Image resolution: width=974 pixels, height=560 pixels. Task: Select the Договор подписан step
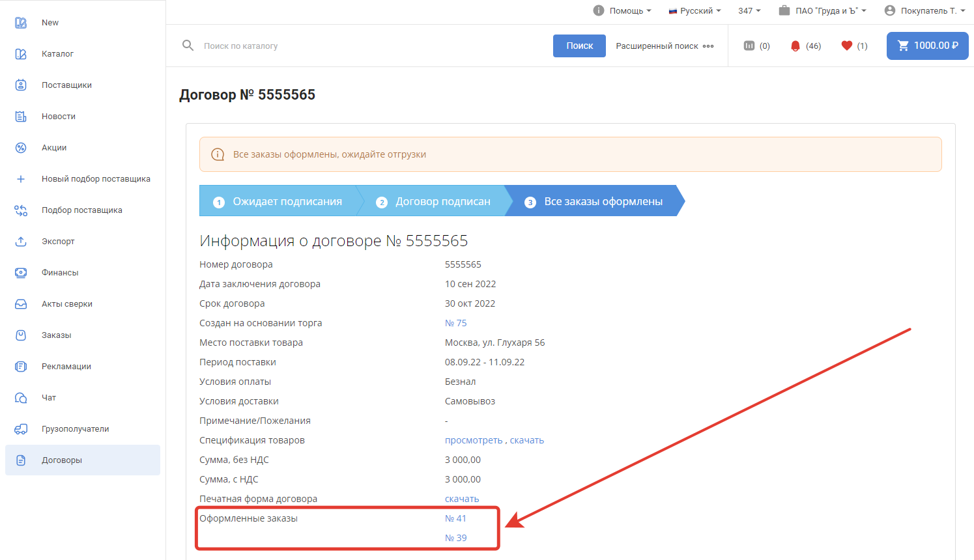[435, 201]
